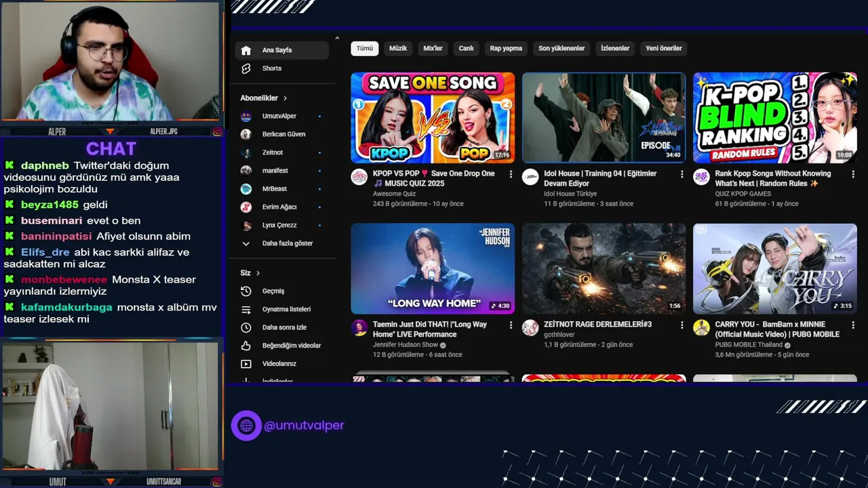Viewport: 868px width, 488px height.
Task: Click gothhlover channel avatar
Action: (530, 328)
